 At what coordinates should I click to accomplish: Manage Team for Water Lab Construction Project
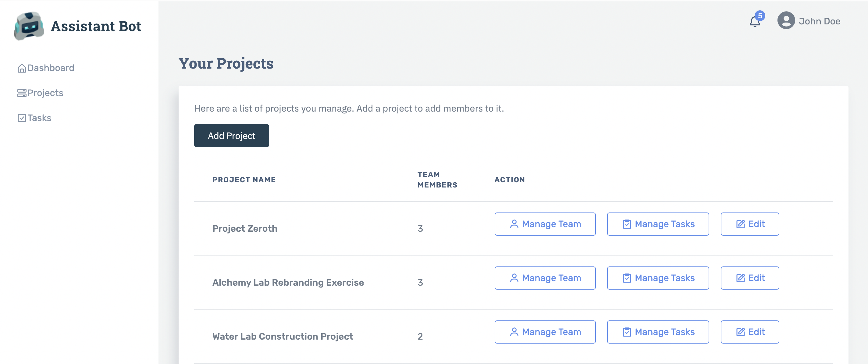tap(545, 332)
